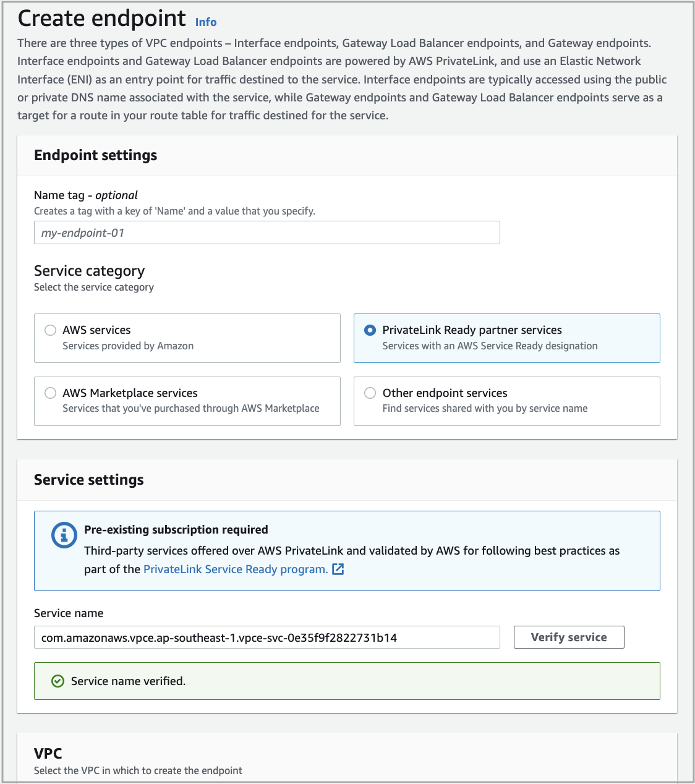Select Other endpoint services category
Image resolution: width=695 pixels, height=784 pixels.
point(506,401)
